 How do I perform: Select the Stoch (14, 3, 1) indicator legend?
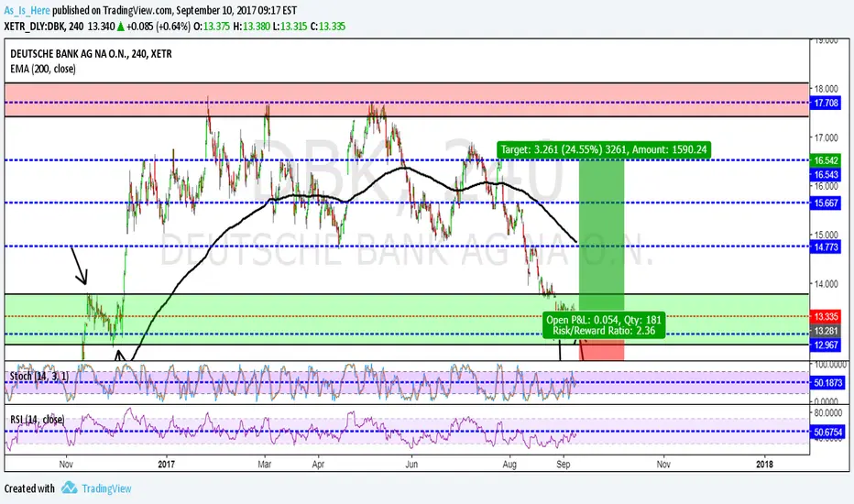(x=39, y=377)
